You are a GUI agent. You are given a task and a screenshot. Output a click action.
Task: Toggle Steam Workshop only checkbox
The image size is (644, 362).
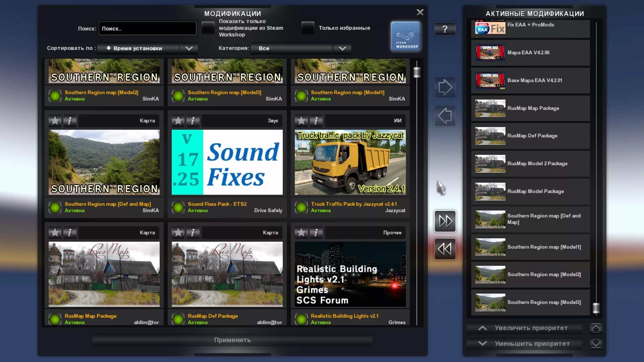208,28
